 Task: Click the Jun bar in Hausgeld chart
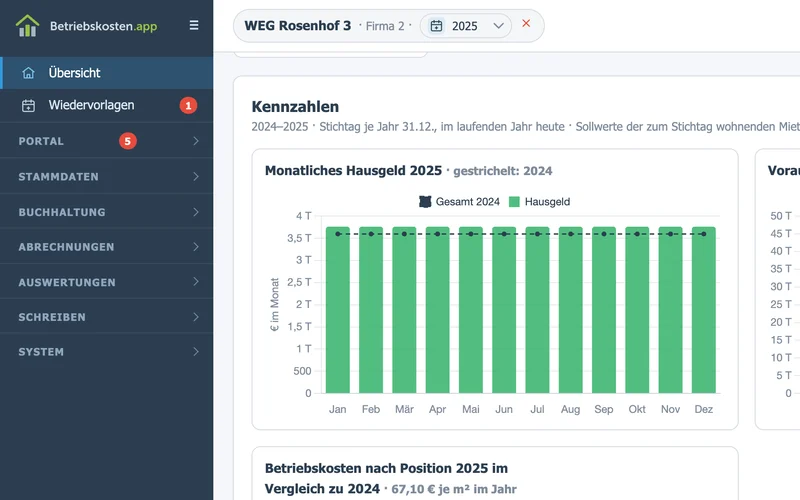[504, 310]
